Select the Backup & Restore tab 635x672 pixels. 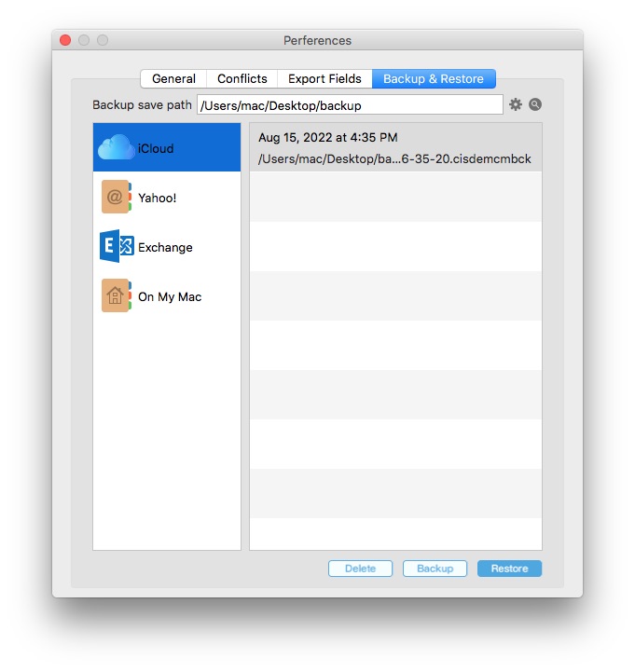(x=434, y=79)
